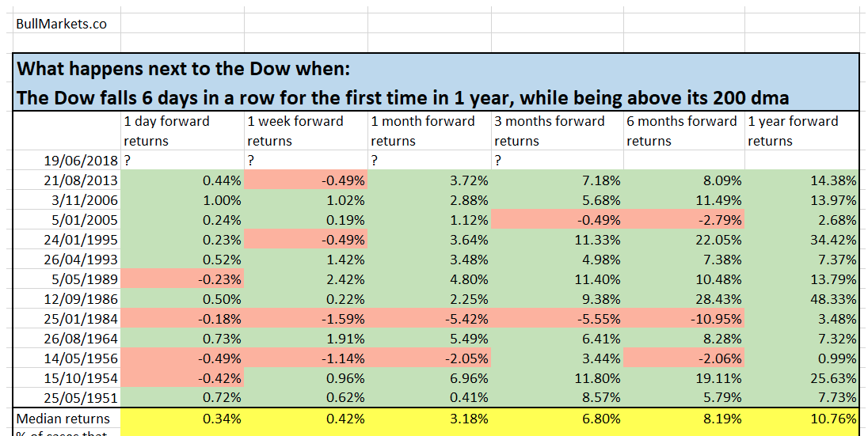Viewport: 868px width, 436px height.
Task: Click the '6 months forward returns' header
Action: click(682, 131)
